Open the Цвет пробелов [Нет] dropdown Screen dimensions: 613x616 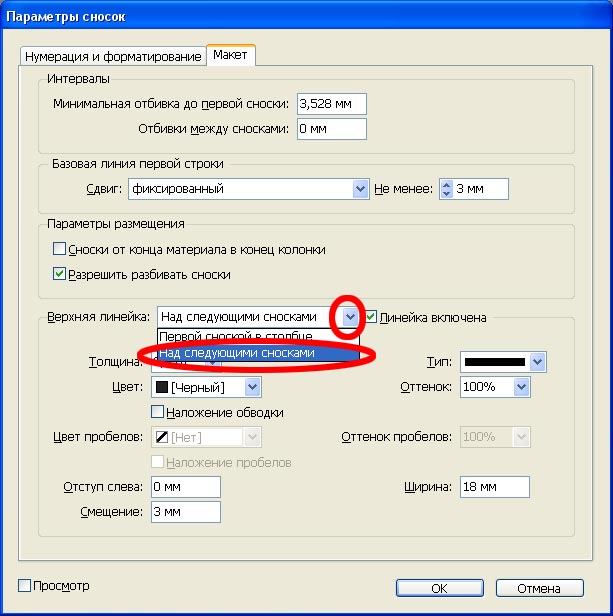click(x=253, y=437)
